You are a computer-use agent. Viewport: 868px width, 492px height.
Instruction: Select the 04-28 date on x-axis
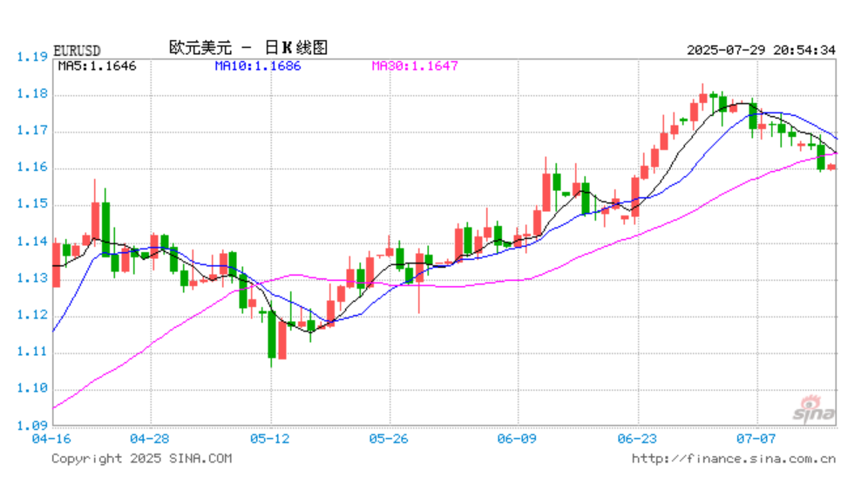[150, 437]
